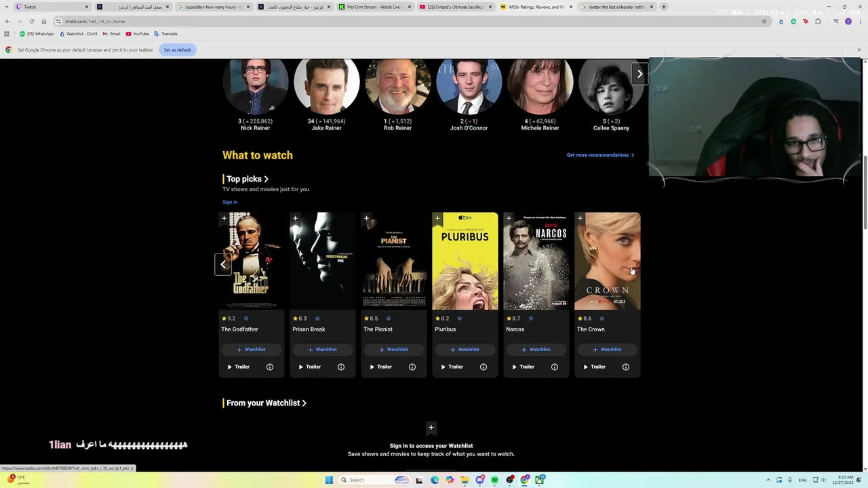The width and height of the screenshot is (868, 488).
Task: Open Microsoft Edge from the taskbar
Action: point(435,480)
